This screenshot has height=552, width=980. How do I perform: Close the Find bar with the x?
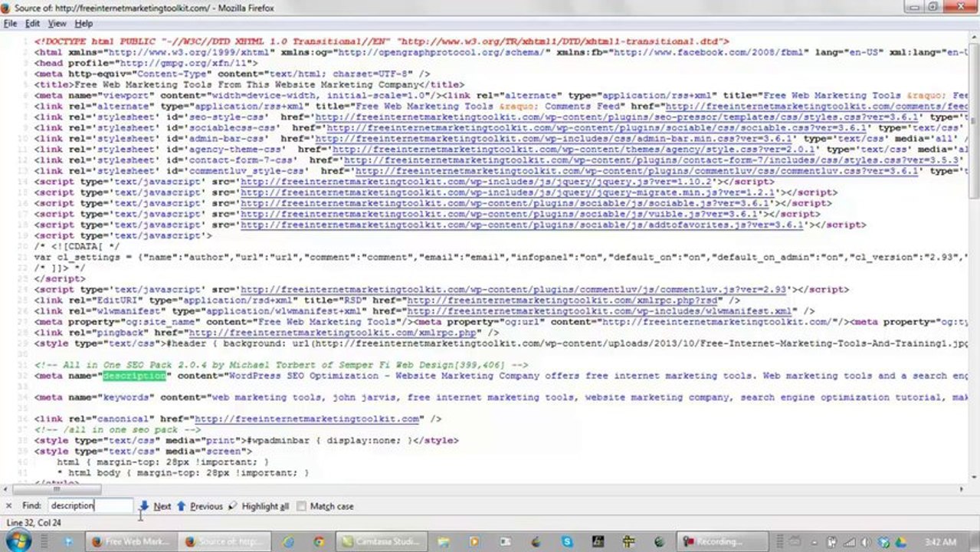[8, 506]
